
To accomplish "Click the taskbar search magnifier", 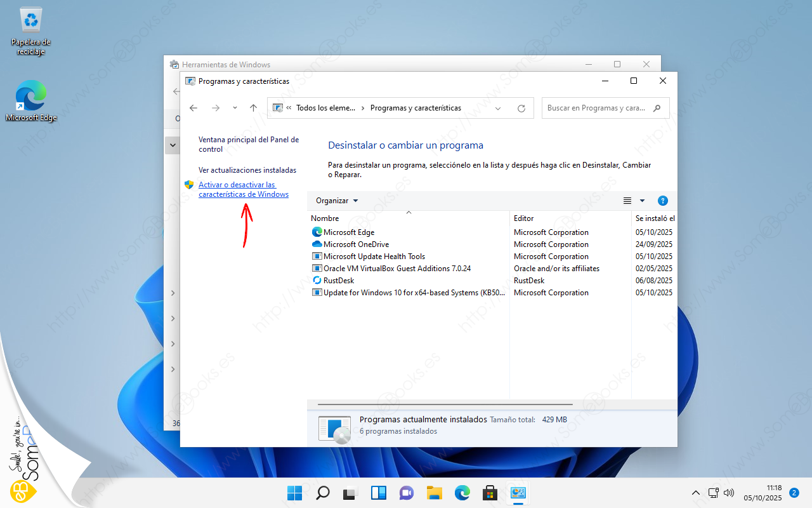I will click(x=323, y=493).
